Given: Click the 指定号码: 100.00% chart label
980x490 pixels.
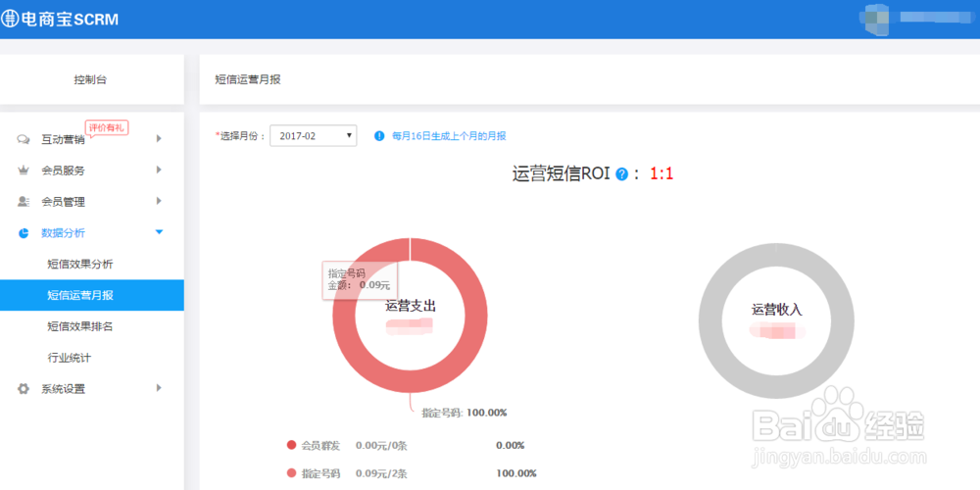Looking at the screenshot, I should (465, 413).
